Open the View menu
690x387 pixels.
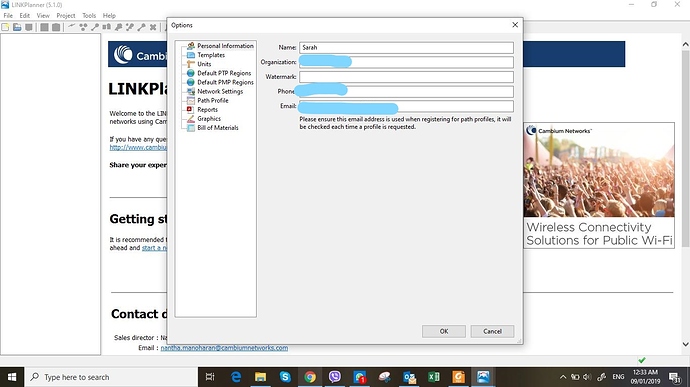(43, 15)
